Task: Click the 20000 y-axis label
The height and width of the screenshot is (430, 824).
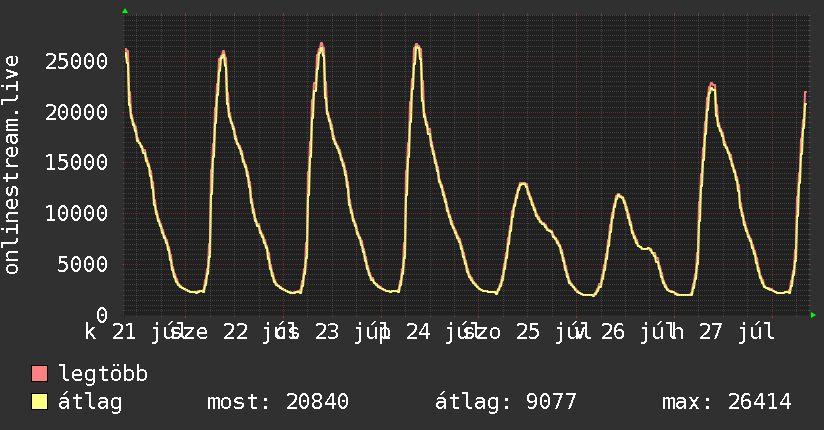Action: click(x=77, y=112)
